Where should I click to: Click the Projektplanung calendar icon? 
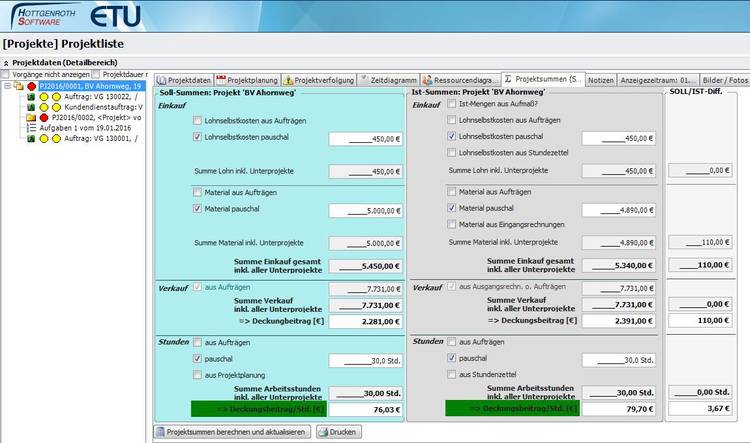[x=221, y=79]
